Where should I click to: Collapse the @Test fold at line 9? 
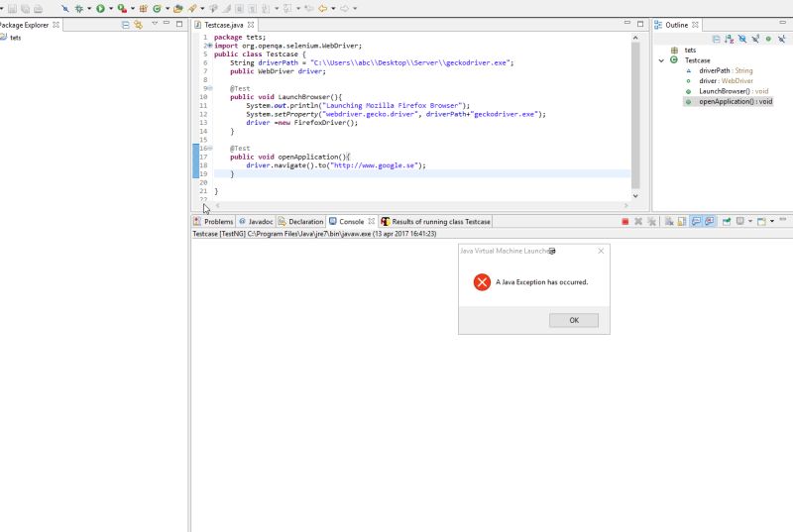click(210, 88)
